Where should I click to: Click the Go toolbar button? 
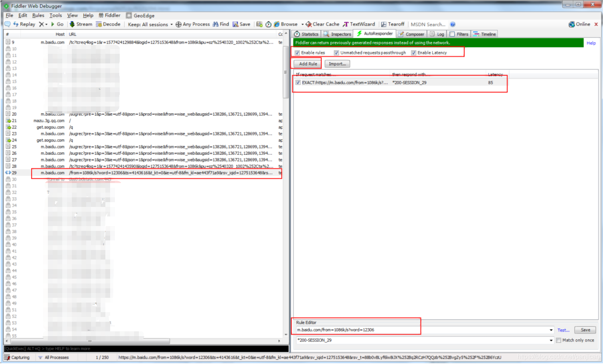coord(57,24)
